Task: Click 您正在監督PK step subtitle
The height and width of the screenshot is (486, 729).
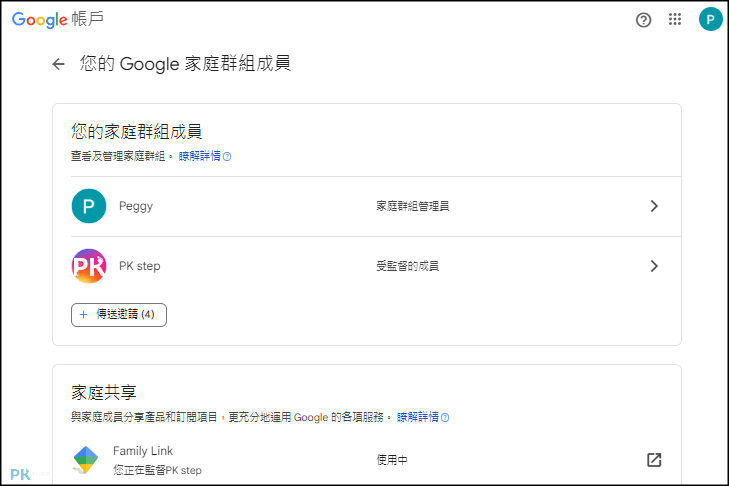Action: coord(157,470)
